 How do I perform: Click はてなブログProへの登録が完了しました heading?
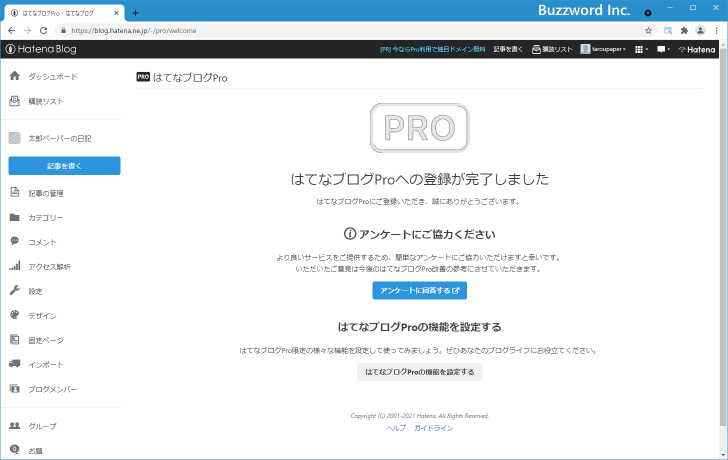point(420,179)
